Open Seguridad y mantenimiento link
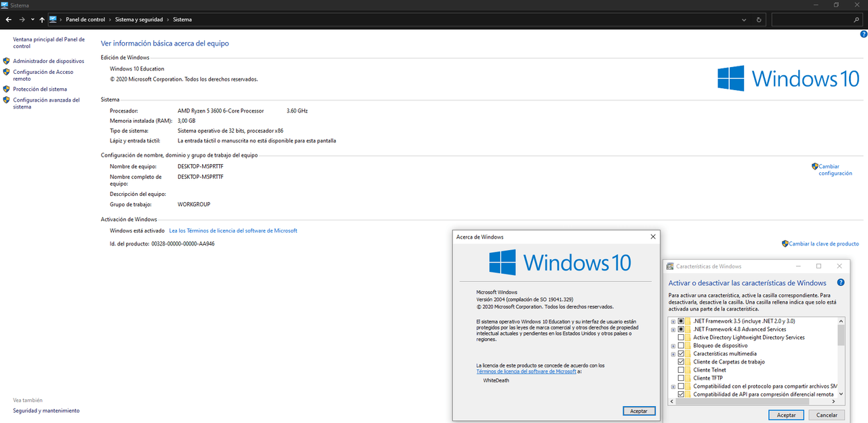This screenshot has width=868, height=423. pyautogui.click(x=46, y=411)
